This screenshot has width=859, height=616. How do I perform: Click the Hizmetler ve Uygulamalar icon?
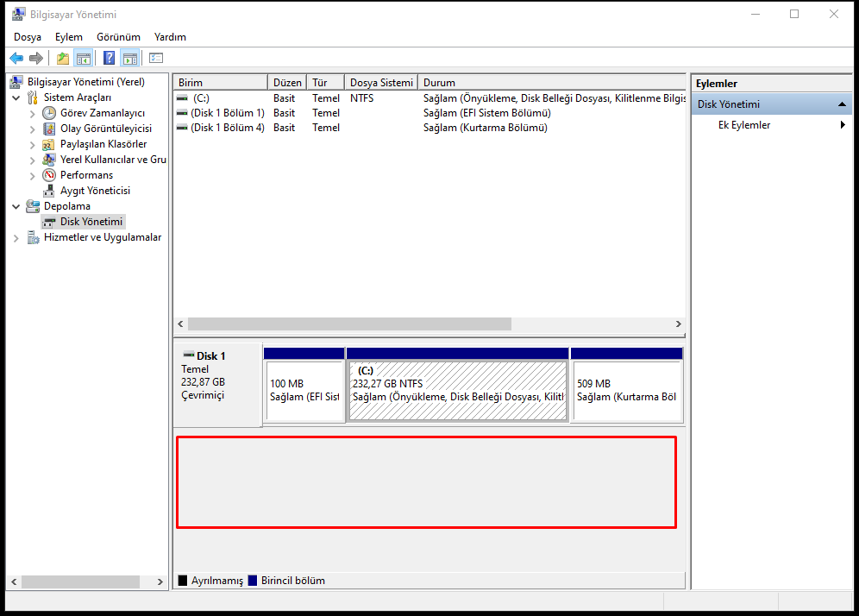pos(33,237)
